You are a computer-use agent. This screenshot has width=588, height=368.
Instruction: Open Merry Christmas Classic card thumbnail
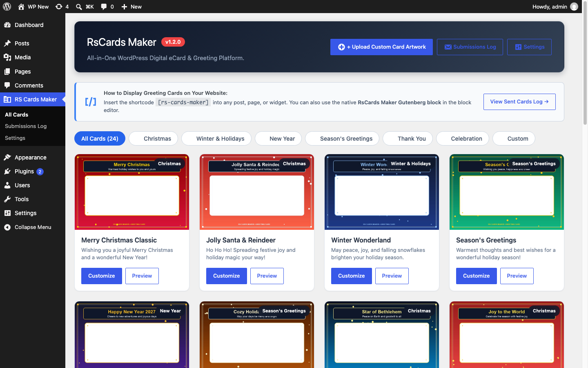click(132, 192)
